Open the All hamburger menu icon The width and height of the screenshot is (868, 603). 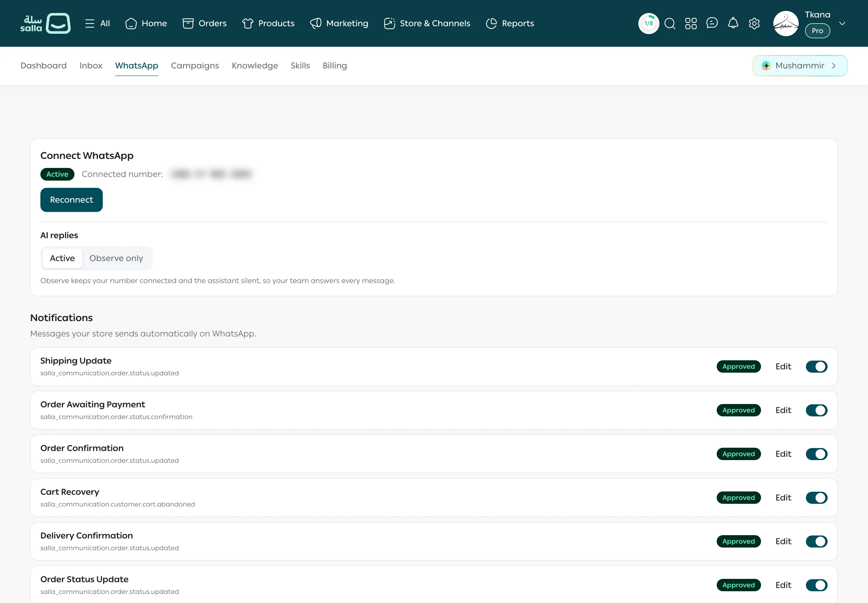coord(90,24)
